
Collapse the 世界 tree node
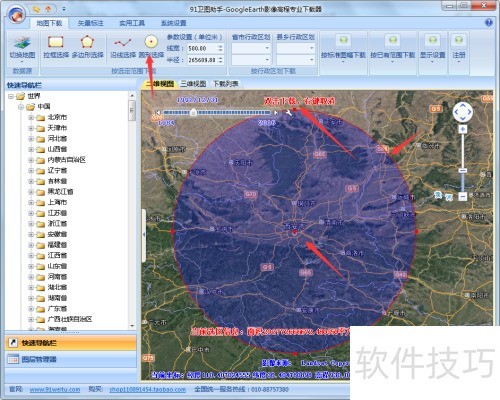(x=11, y=96)
